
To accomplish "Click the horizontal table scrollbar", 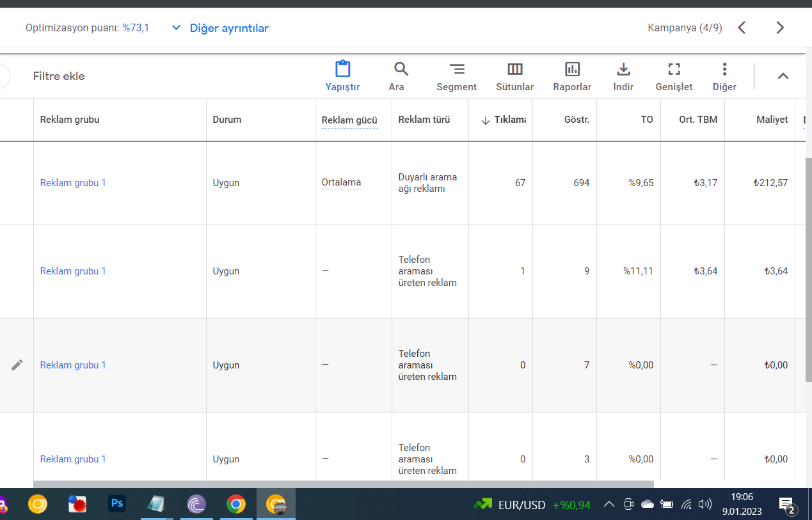I will 344,484.
